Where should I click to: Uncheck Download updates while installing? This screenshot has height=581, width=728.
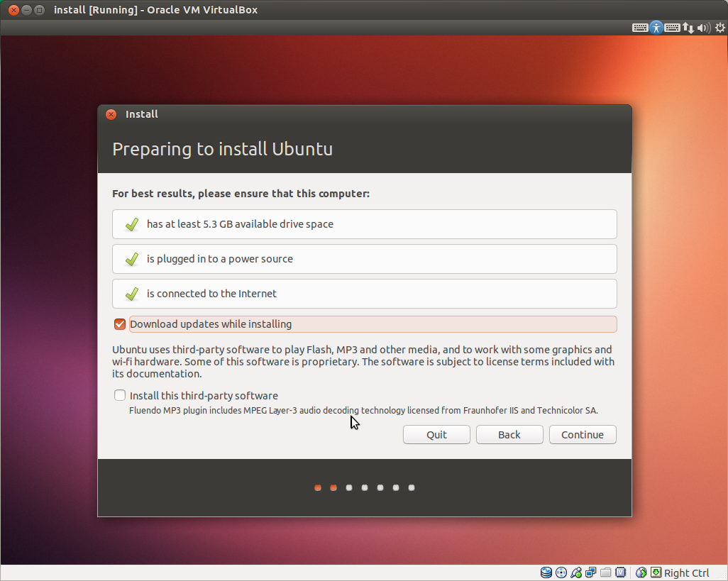pos(120,324)
